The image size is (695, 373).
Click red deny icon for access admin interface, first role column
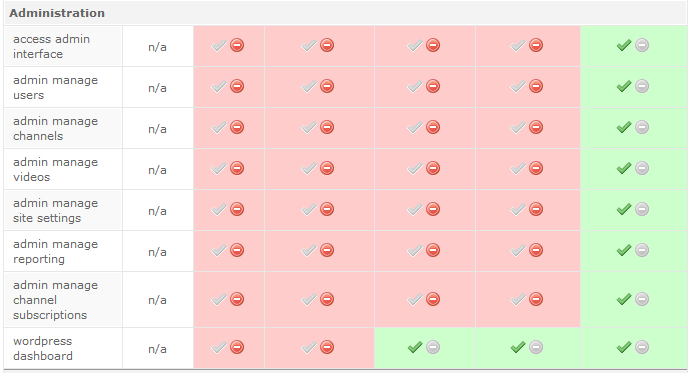coord(237,45)
